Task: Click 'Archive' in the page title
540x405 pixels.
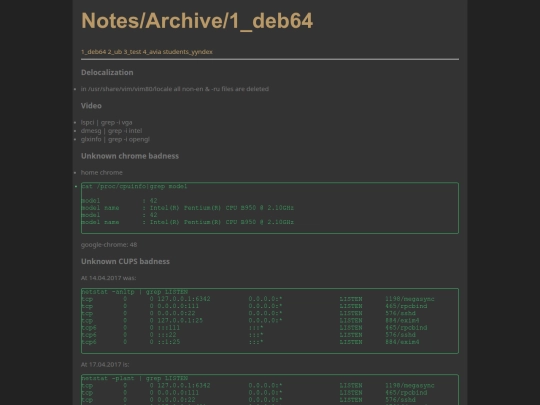Action: (x=184, y=21)
